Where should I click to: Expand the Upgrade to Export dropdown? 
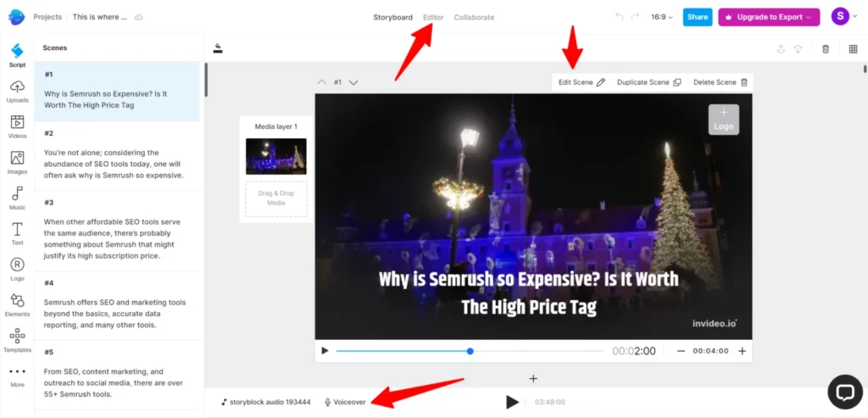(769, 17)
